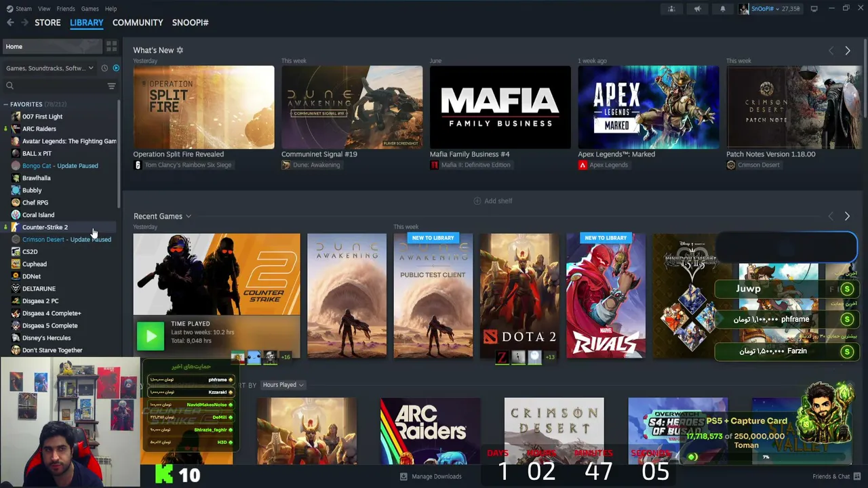Open the Apex Legends Marked news thumbnail
This screenshot has height=488, width=868.
click(648, 107)
